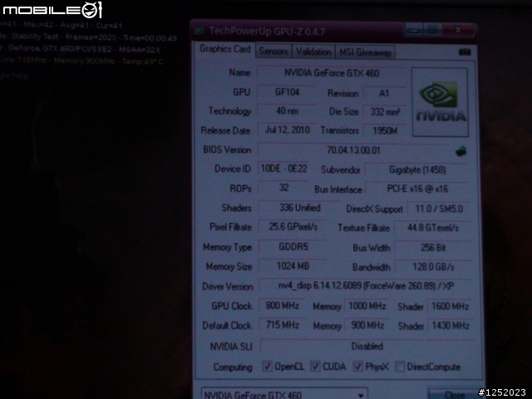
Task: Click the Device ID value 10DE - 0E22
Action: tap(283, 169)
